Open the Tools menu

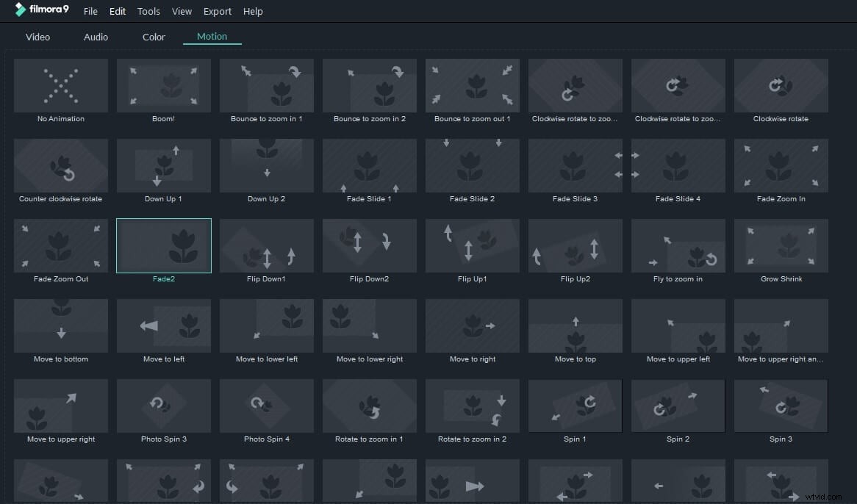pos(148,11)
